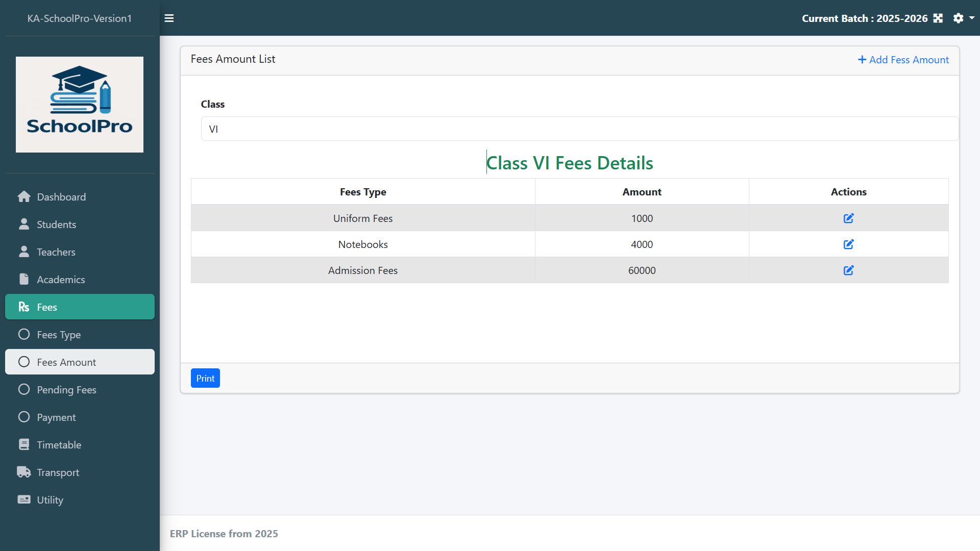Open the Students menu item
This screenshot has height=551, width=980.
pyautogui.click(x=56, y=224)
